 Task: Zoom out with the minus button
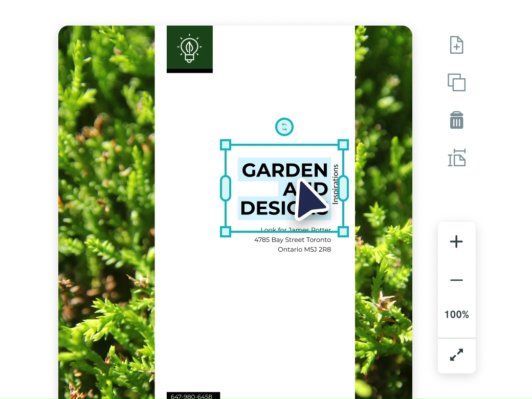tap(456, 280)
